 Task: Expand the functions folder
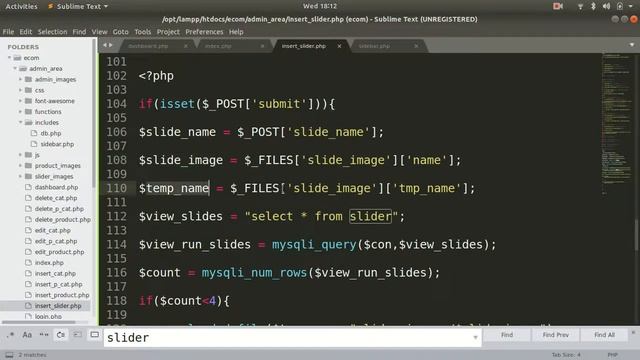coord(20,111)
